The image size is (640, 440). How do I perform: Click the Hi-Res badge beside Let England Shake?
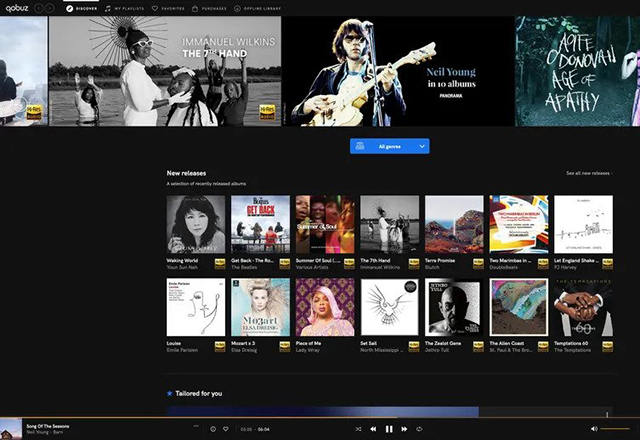click(607, 264)
